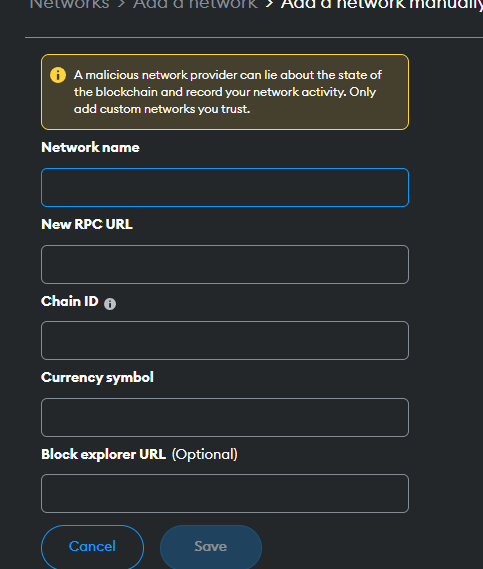Click the malicious network provider warning text
This screenshot has height=569, width=483.
(228, 92)
